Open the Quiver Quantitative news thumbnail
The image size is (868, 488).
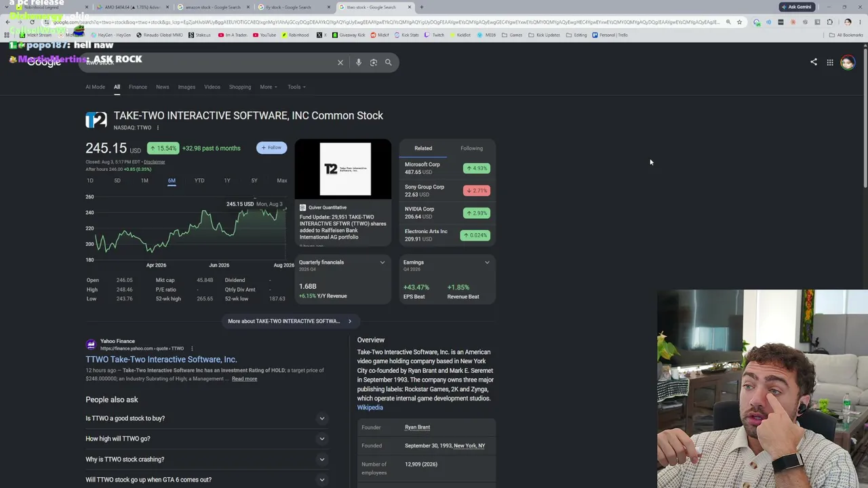tap(344, 169)
